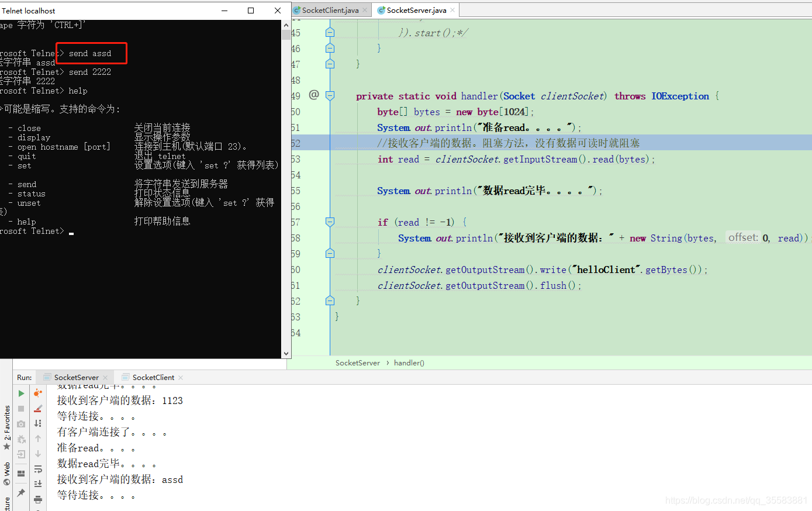Collapse if-block fold at line 57
This screenshot has height=511, width=812.
click(330, 222)
